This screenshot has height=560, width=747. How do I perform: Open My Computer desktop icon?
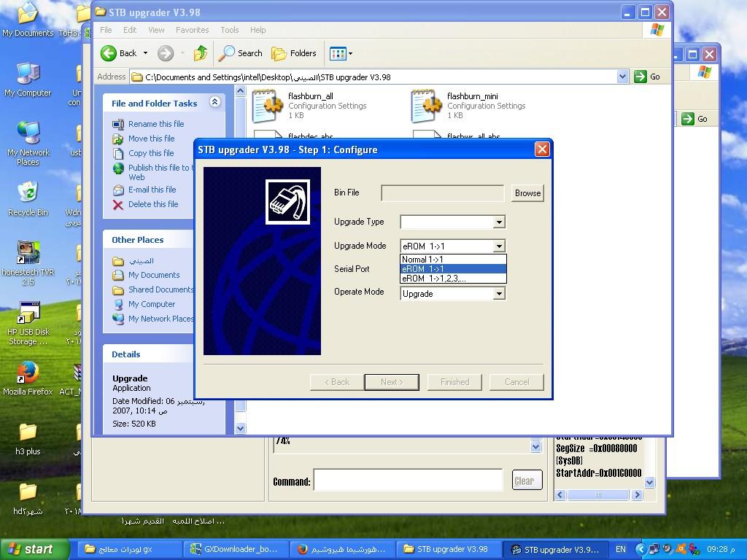28,80
